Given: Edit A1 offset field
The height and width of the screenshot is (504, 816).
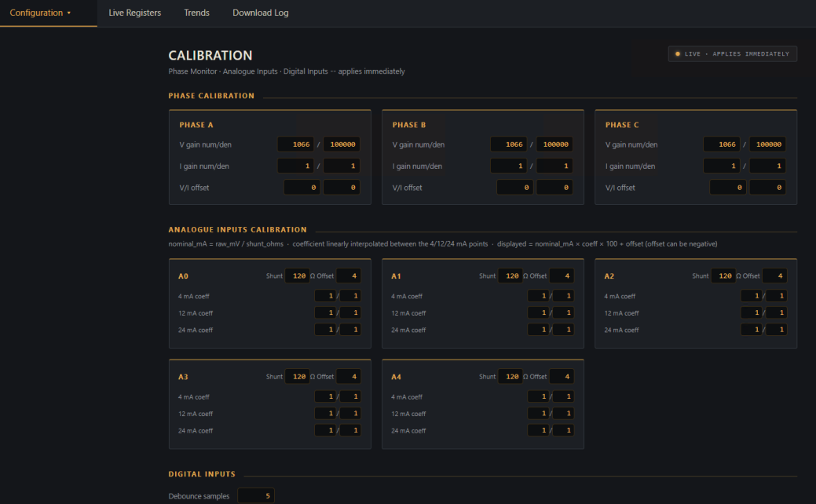Looking at the screenshot, I should click(x=562, y=276).
